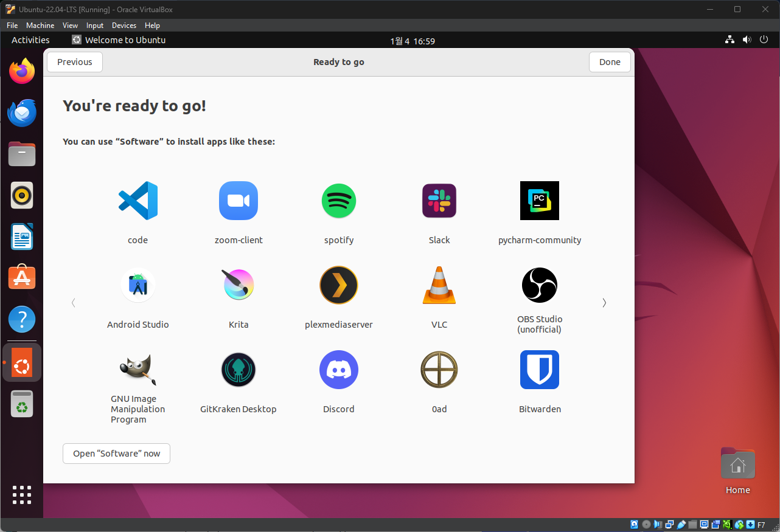This screenshot has height=532, width=780.
Task: Click the hard disk indicator in VirtualBox status bar
Action: coord(635,525)
